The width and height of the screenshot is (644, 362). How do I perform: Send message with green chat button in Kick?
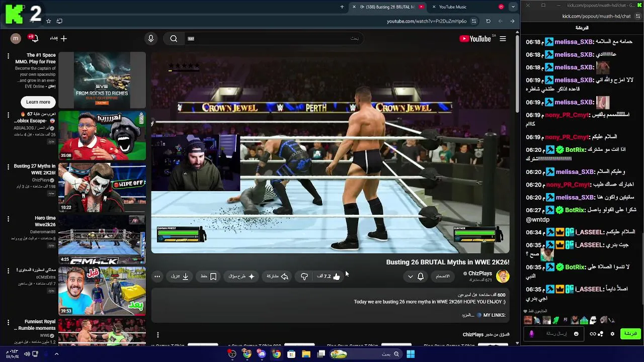630,334
